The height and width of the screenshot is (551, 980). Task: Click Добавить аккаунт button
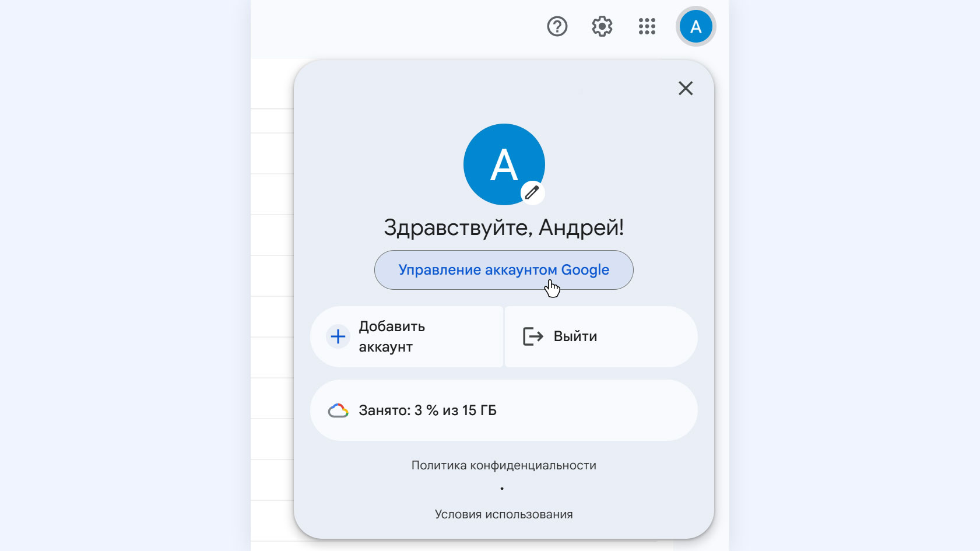coord(407,336)
